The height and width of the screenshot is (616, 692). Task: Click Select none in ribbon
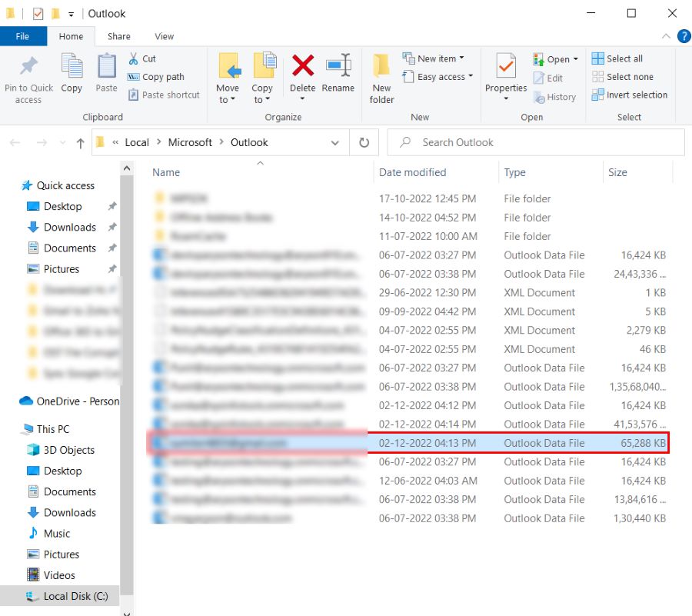623,77
